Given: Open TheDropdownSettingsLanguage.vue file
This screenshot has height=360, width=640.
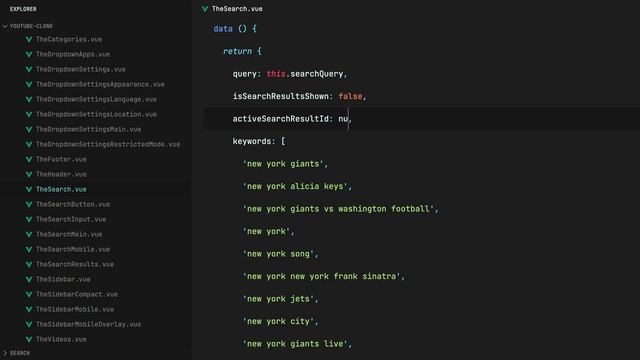Looking at the screenshot, I should pyautogui.click(x=96, y=100).
